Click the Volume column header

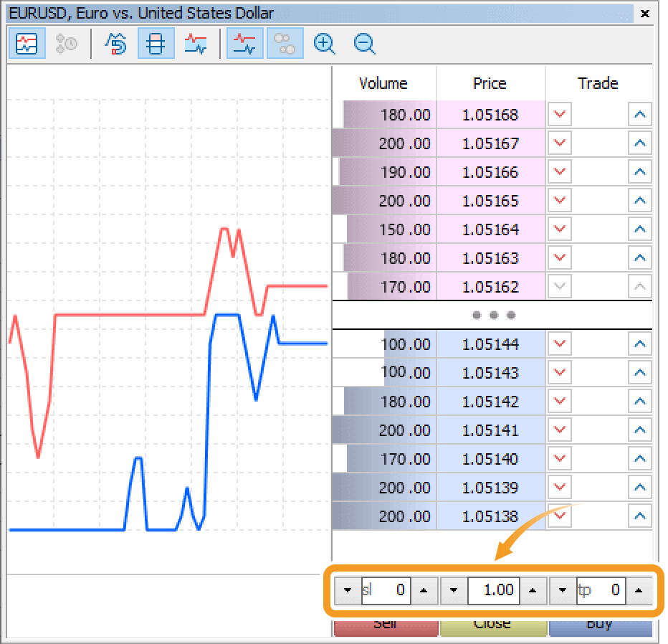coord(383,83)
